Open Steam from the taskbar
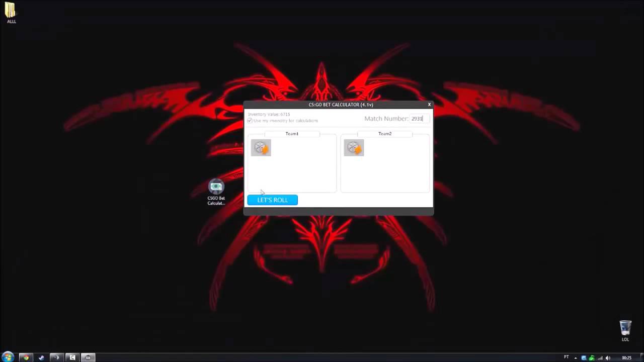Screen dimensions: 644x362 [41, 357]
